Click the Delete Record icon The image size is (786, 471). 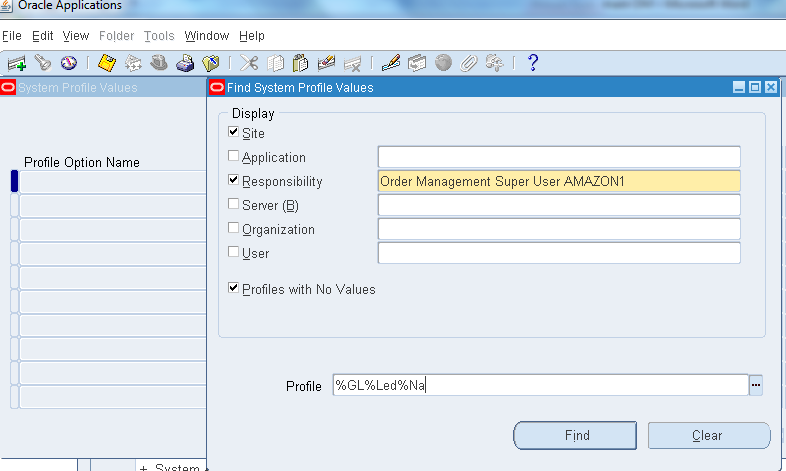pos(352,63)
